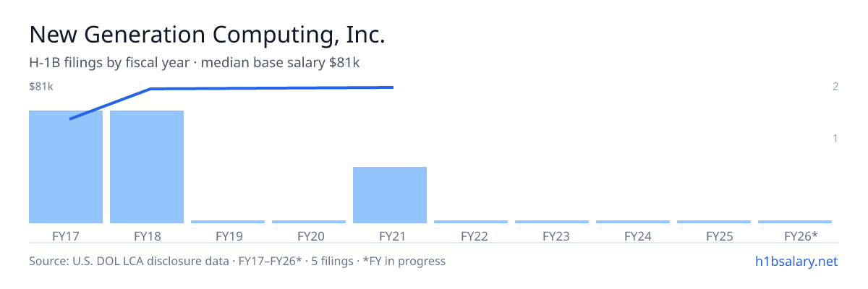Click the FY21 filings bar
This screenshot has width=868, height=289.
click(x=390, y=195)
